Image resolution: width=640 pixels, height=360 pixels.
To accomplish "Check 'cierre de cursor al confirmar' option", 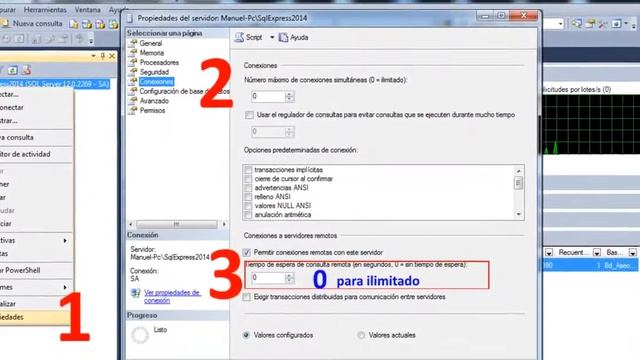I will 248,179.
